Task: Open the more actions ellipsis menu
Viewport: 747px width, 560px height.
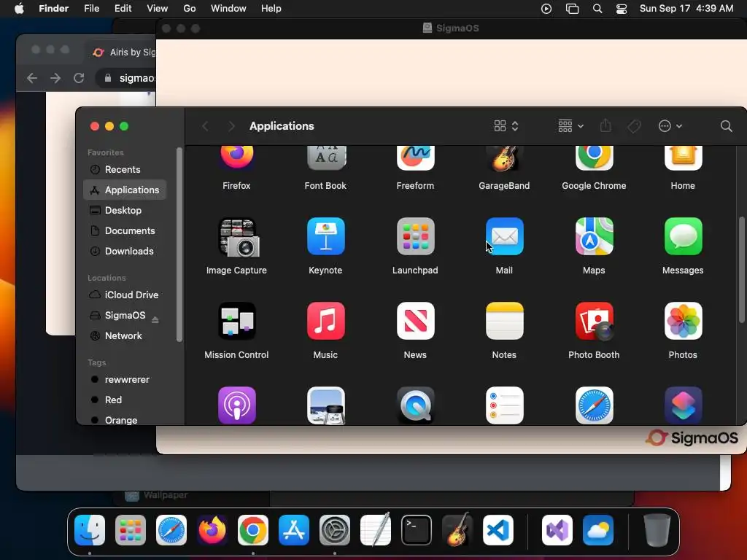Action: tap(670, 126)
